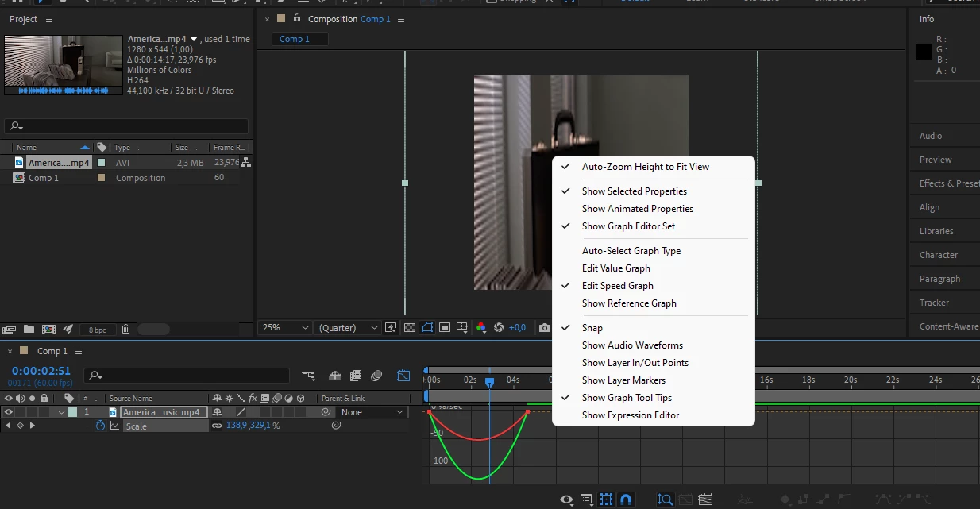Open the Parent & Link None dropdown

[x=372, y=412]
